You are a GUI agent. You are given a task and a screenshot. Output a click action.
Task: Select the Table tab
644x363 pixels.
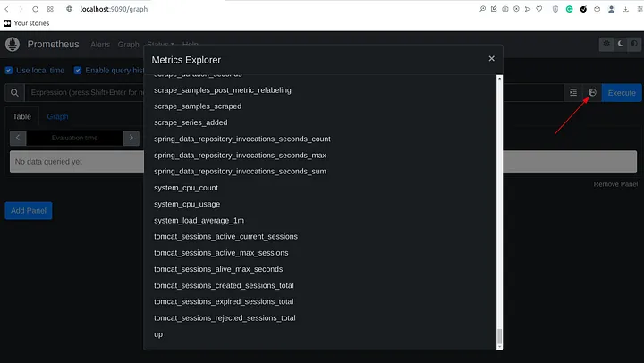point(21,116)
